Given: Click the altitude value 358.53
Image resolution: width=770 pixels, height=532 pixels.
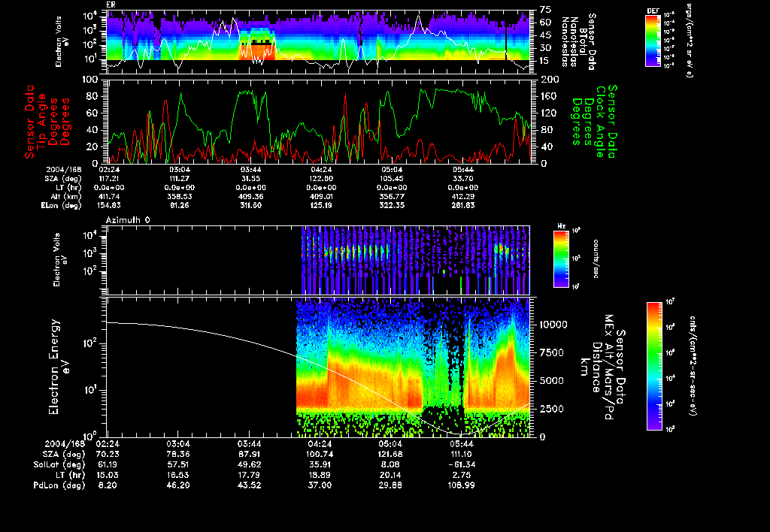Looking at the screenshot, I should click(180, 196).
